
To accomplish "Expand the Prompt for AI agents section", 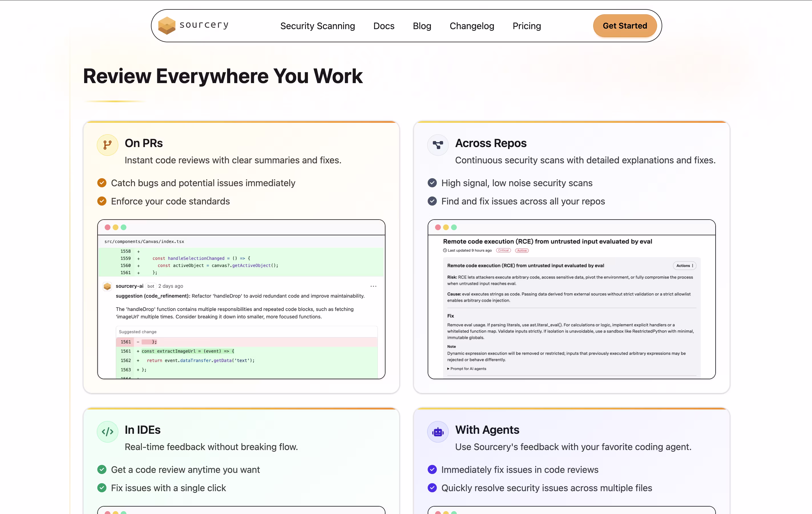I will point(467,369).
